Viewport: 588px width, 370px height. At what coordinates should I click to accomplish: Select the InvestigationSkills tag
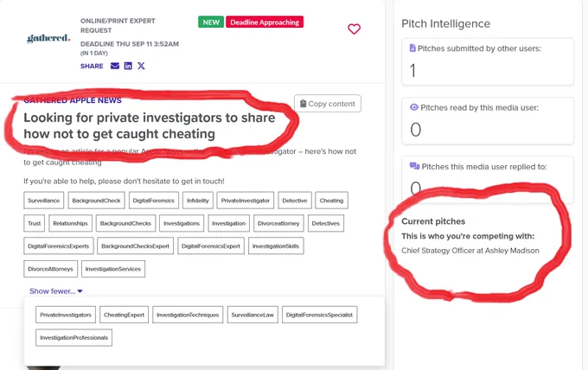tap(276, 246)
